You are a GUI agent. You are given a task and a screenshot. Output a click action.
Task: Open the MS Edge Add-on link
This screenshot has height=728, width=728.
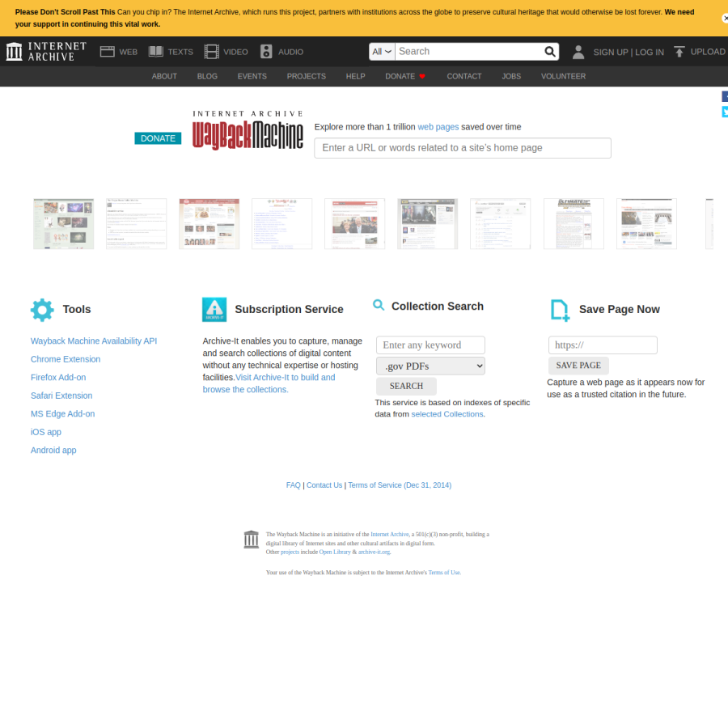pyautogui.click(x=62, y=413)
